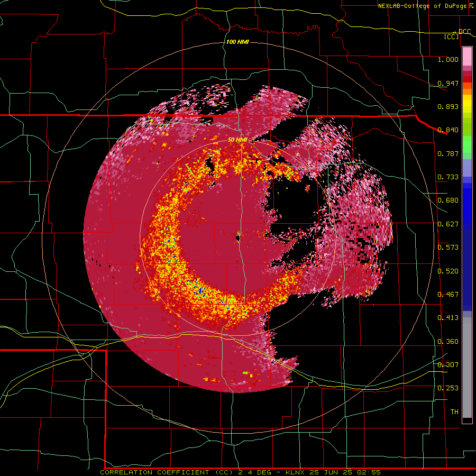Click the 0.733 scale value

(x=448, y=177)
